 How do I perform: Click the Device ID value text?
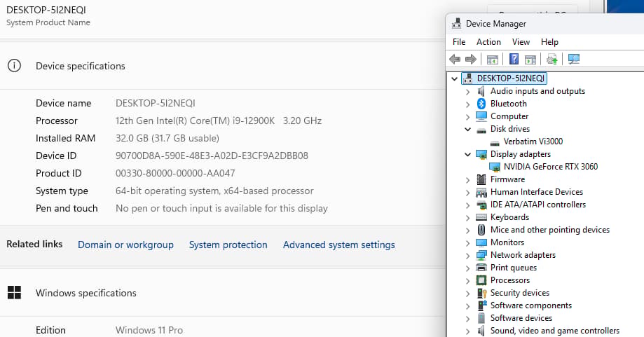[212, 156]
